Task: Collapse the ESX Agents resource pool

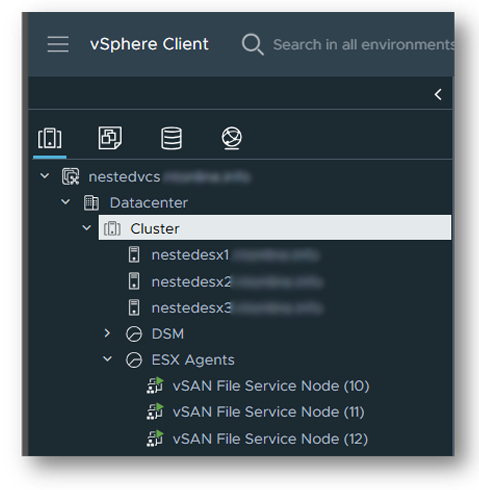Action: click(108, 359)
